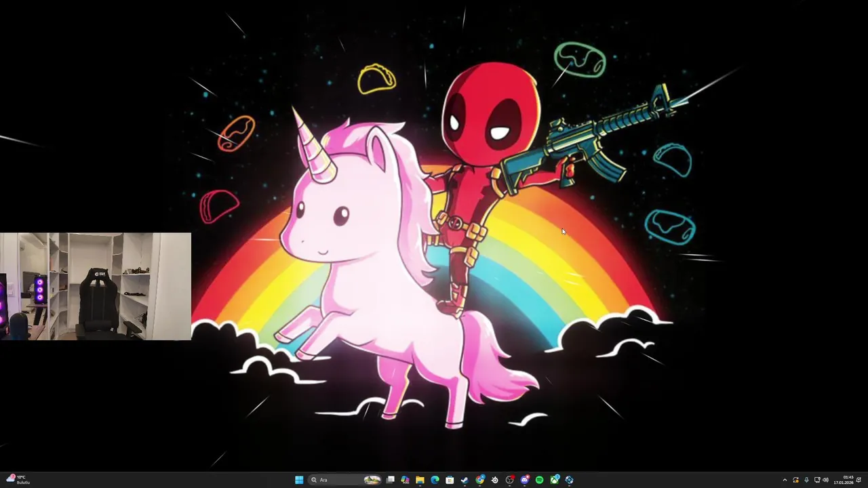Screen dimensions: 868x488
Task: Open network settings from the tray
Action: pos(817,480)
